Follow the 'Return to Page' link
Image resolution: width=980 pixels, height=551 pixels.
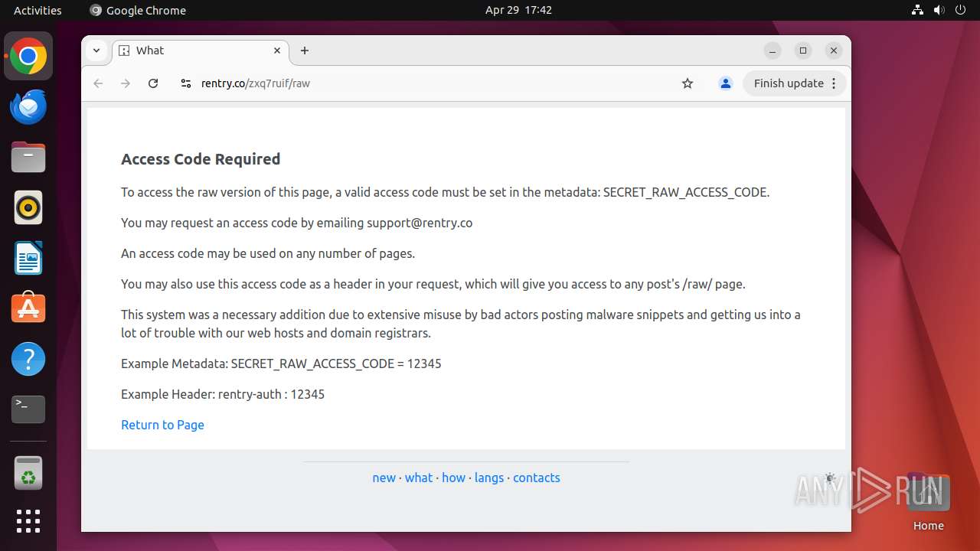[x=162, y=425]
